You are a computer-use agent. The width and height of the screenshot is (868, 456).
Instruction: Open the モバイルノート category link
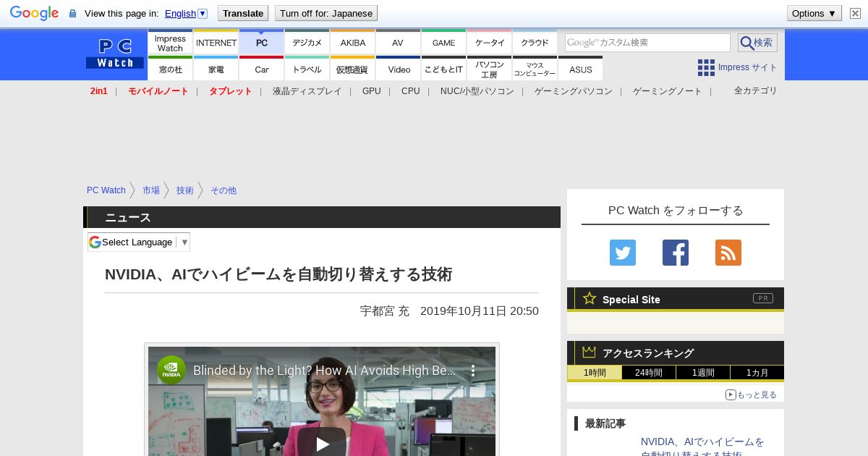click(158, 91)
